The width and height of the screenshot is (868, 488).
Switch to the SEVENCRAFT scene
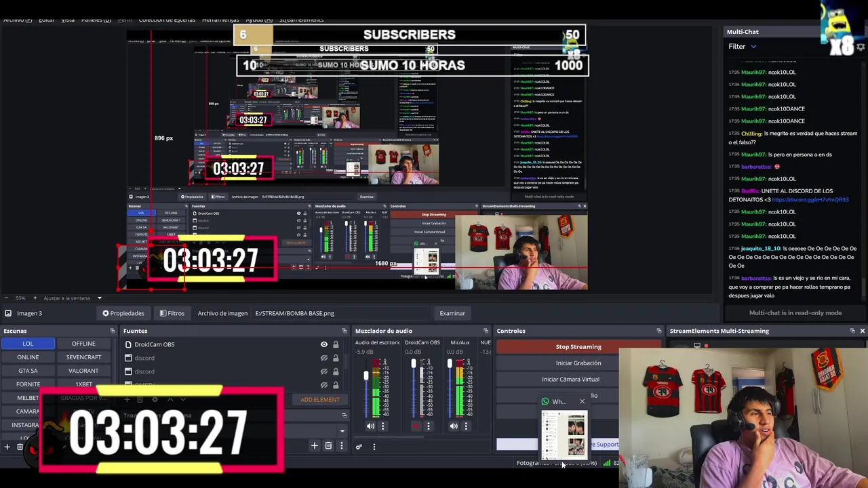pos(83,357)
